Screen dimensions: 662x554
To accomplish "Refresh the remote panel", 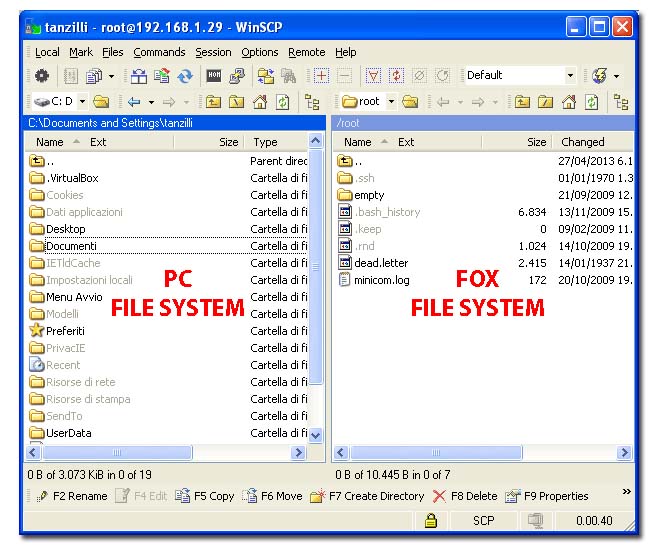I will click(x=591, y=102).
